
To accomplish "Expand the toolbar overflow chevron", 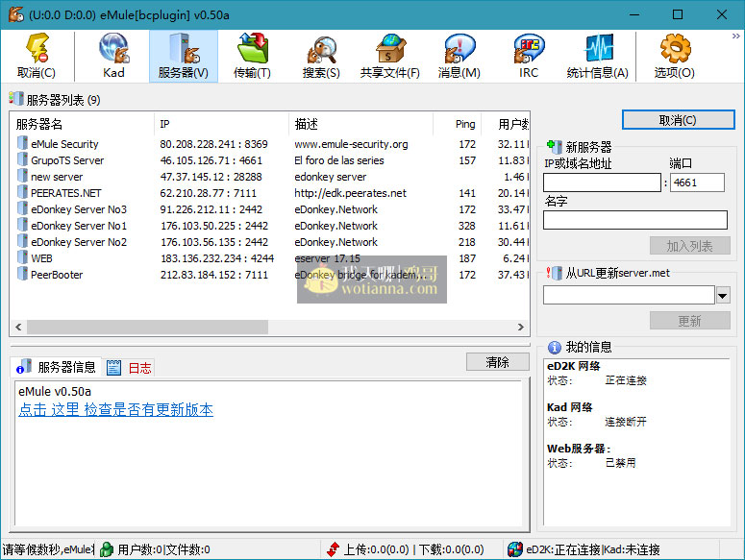I will [x=736, y=36].
